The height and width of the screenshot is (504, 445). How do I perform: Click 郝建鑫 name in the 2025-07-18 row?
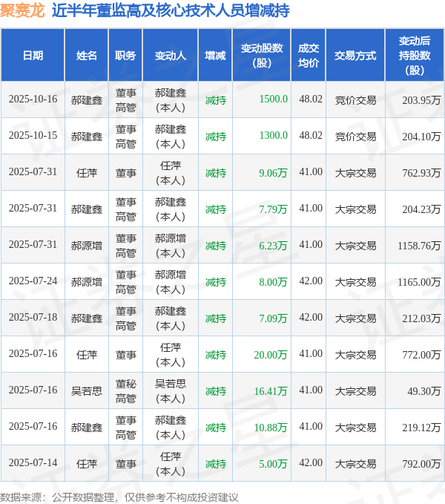tap(86, 318)
